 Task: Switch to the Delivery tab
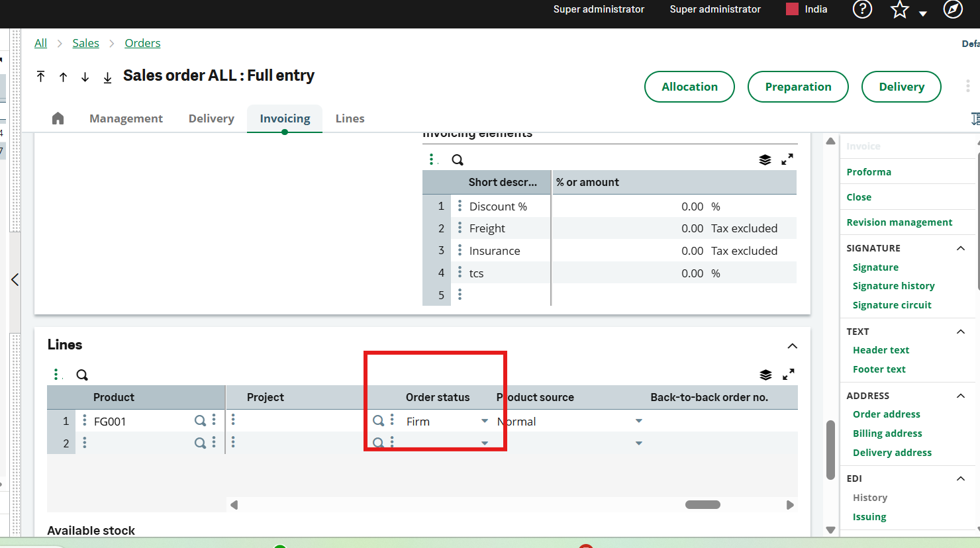point(211,118)
